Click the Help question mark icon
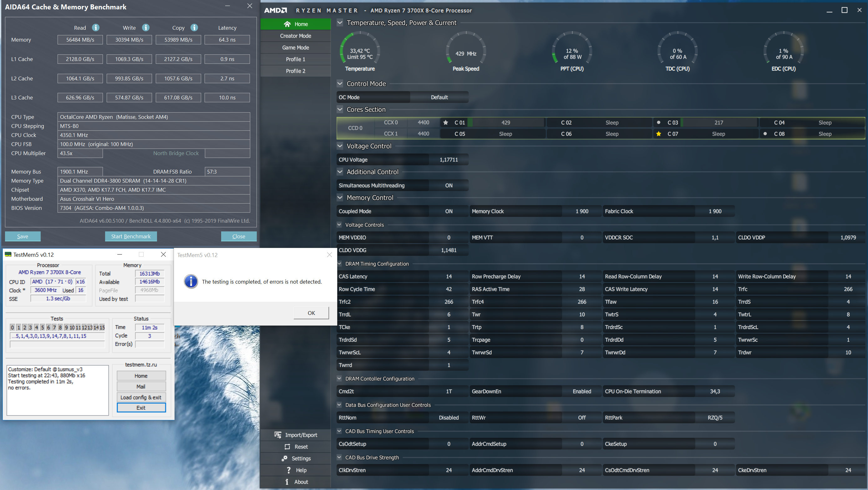868x490 pixels. pyautogui.click(x=288, y=470)
